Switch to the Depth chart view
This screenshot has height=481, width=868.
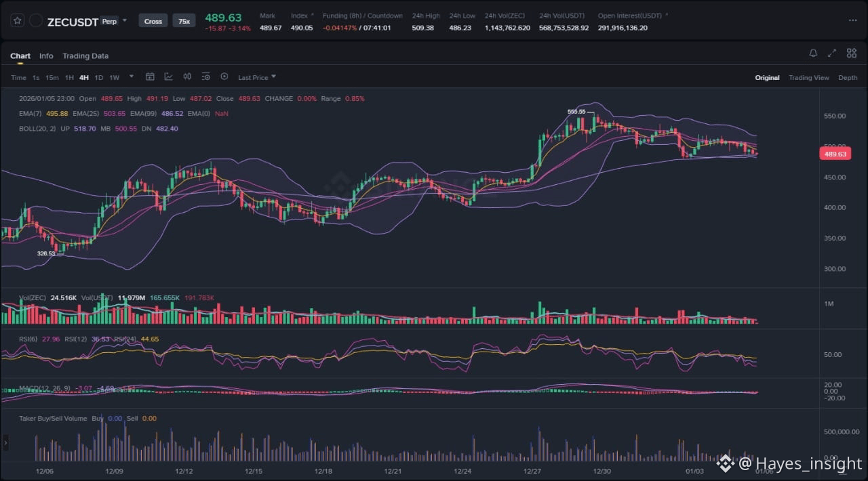point(848,77)
